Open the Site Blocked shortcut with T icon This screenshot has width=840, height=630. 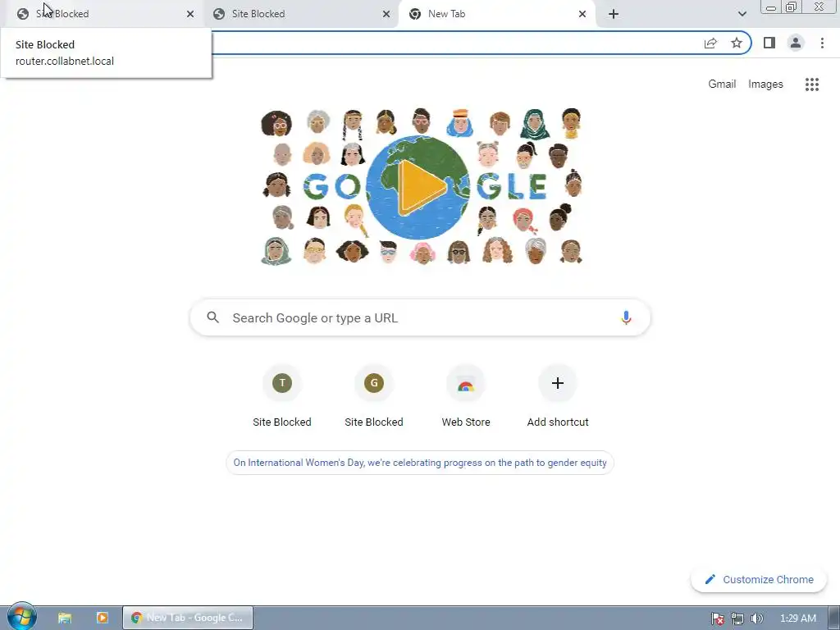(x=282, y=396)
